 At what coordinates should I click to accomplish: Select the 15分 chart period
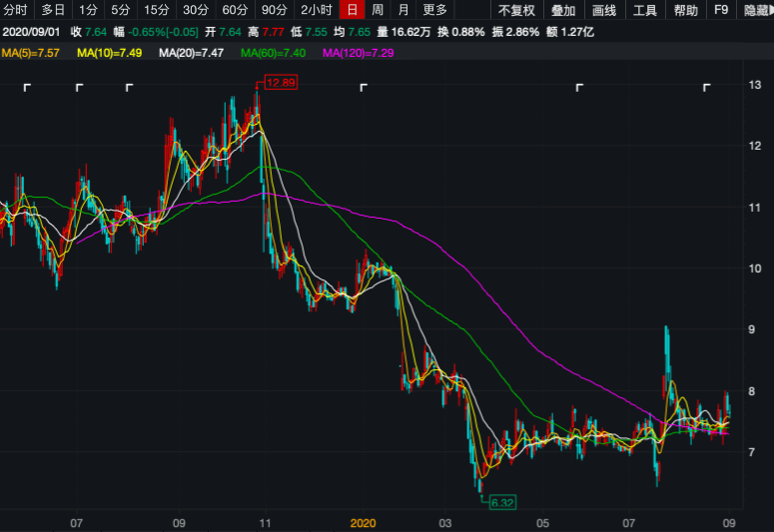(156, 11)
